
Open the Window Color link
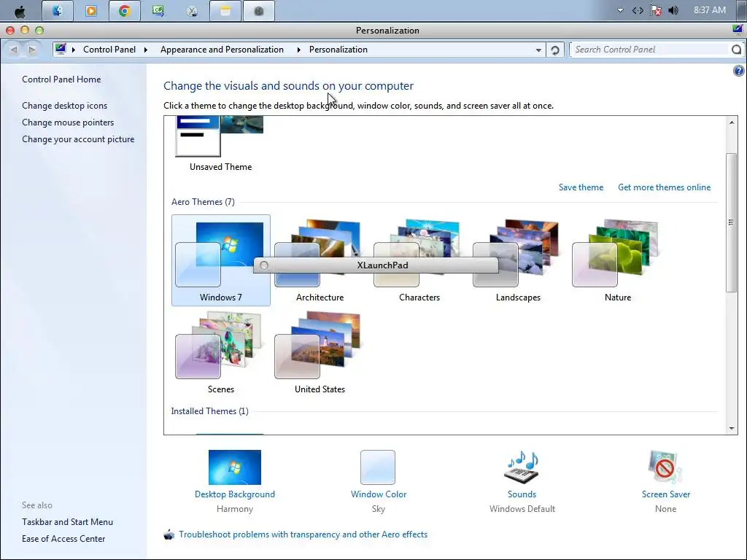[379, 494]
